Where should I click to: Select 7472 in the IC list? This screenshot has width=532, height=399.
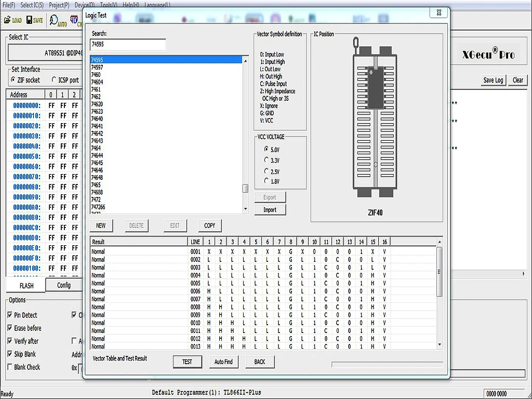166,199
